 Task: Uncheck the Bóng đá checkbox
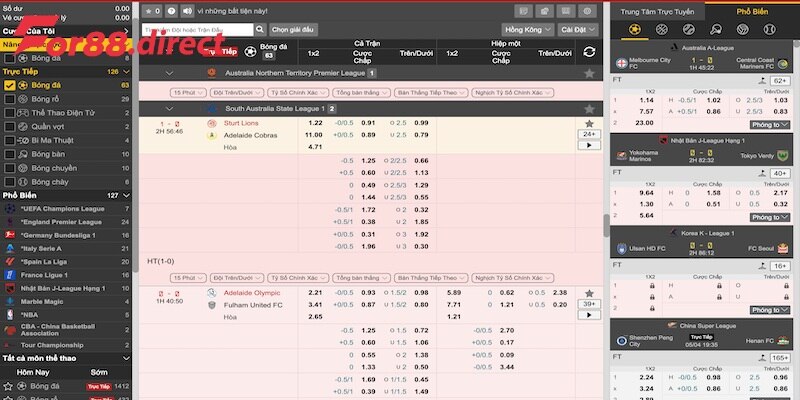[9, 86]
